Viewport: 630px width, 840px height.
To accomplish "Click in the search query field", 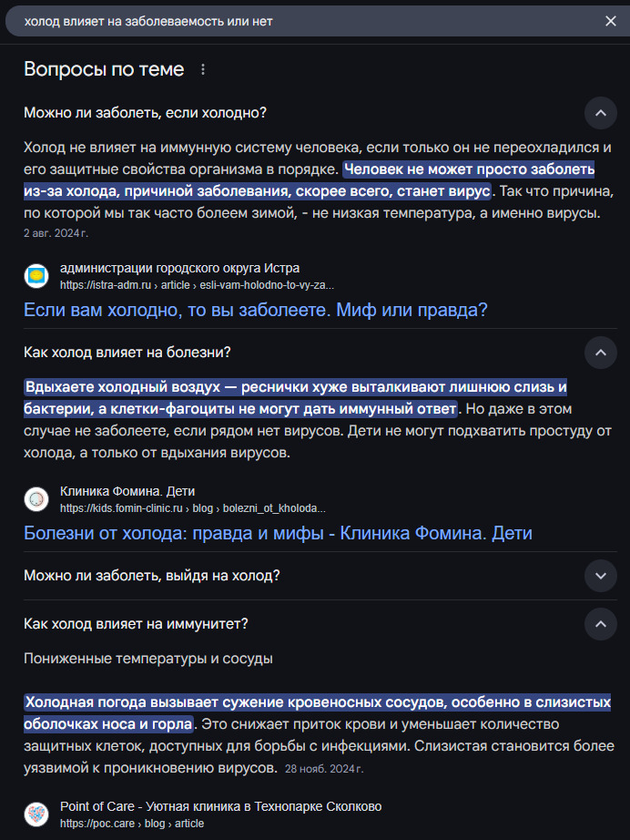I will point(300,21).
